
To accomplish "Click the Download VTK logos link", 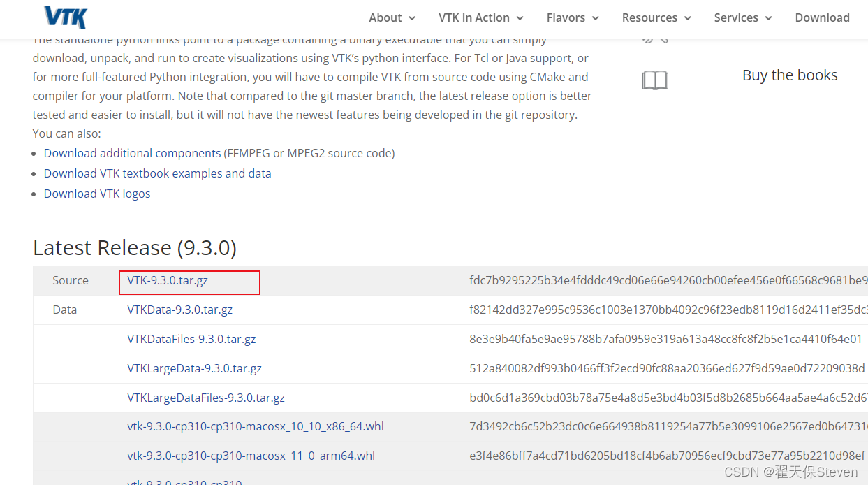I will pyautogui.click(x=97, y=194).
